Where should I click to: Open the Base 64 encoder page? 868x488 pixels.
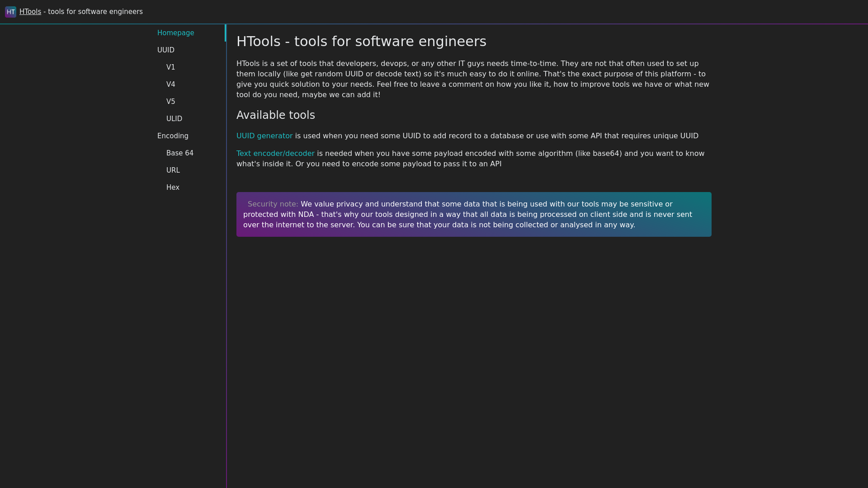point(179,153)
